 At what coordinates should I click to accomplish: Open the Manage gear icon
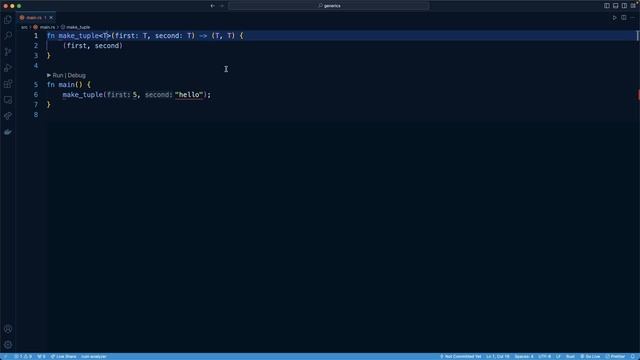tap(8, 345)
